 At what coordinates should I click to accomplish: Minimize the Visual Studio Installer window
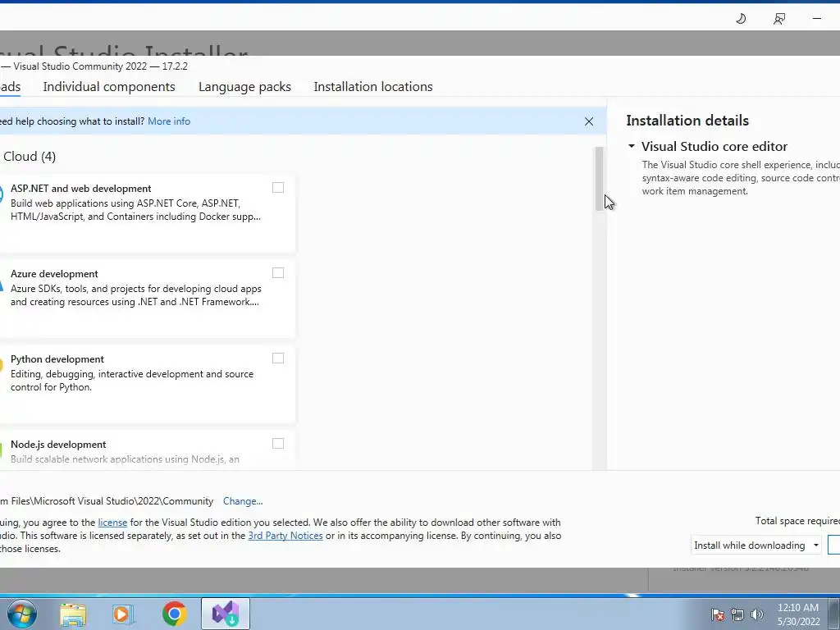click(x=816, y=19)
